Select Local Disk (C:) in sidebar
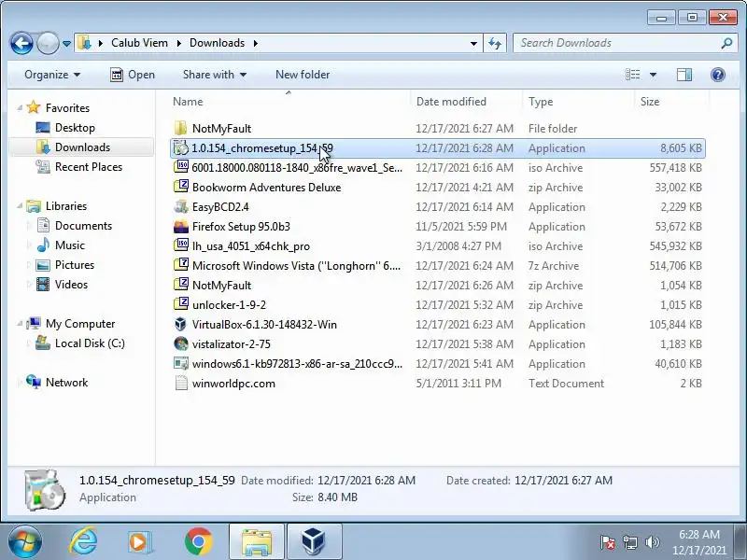Screen dimensions: 747x560 tap(90, 343)
